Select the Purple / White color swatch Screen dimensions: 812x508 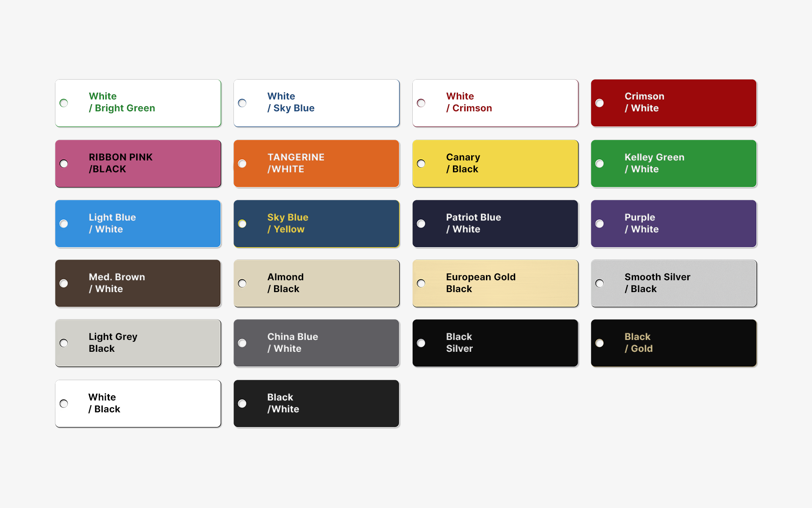pos(674,224)
